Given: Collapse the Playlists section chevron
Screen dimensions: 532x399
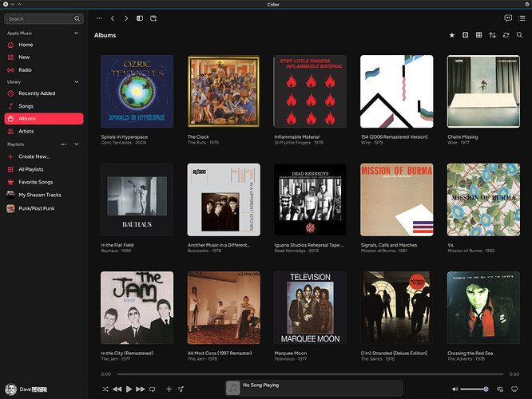Looking at the screenshot, I should coord(77,144).
